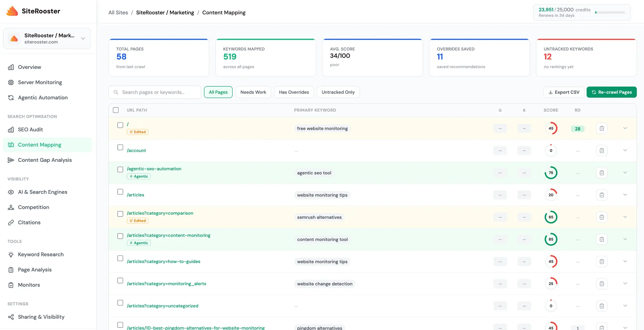Click the Overview chart icon
Screen dimensions: 644x330
coord(11,67)
